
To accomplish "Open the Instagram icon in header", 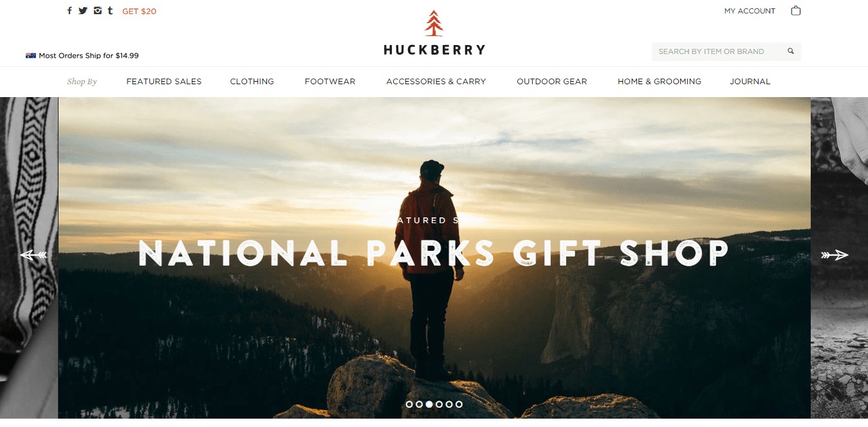I will click(98, 10).
